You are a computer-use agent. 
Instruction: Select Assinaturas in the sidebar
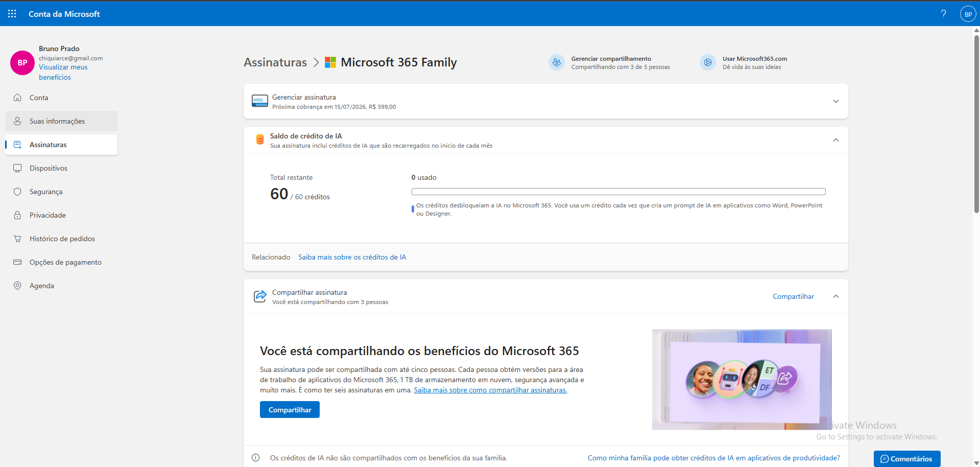61,145
